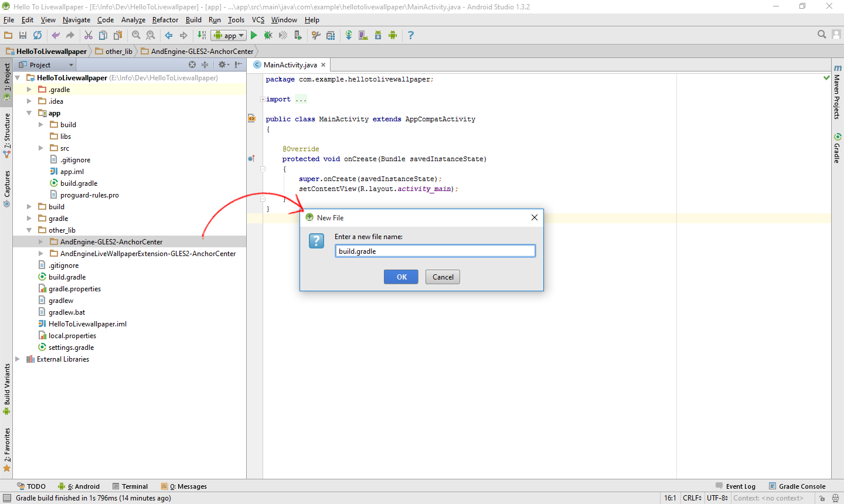
Task: Click the Cut scissors icon
Action: tap(89, 35)
